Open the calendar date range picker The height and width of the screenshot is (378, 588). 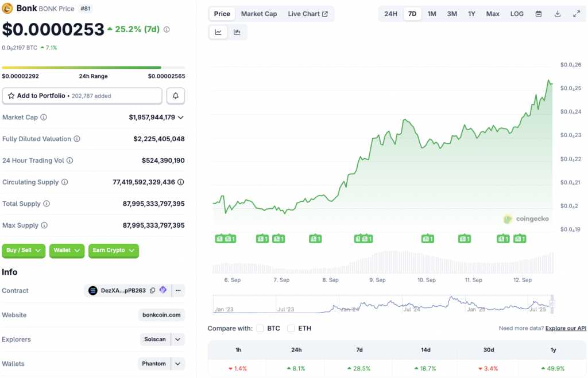(539, 14)
